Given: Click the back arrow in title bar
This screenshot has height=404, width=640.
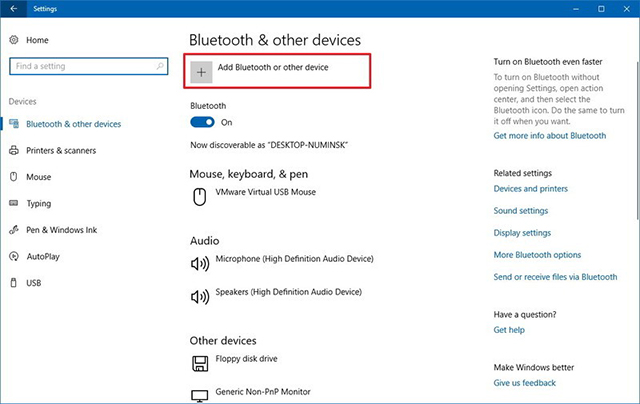Looking at the screenshot, I should tap(13, 8).
